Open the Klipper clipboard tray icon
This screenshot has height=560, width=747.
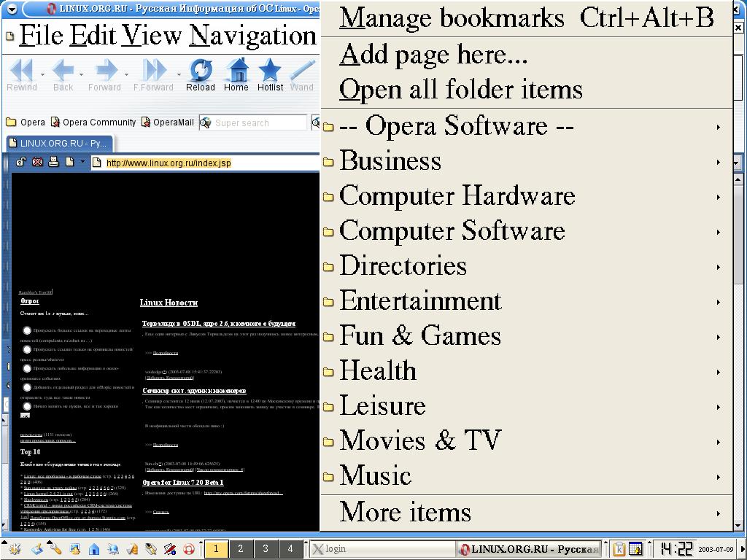coord(619,548)
